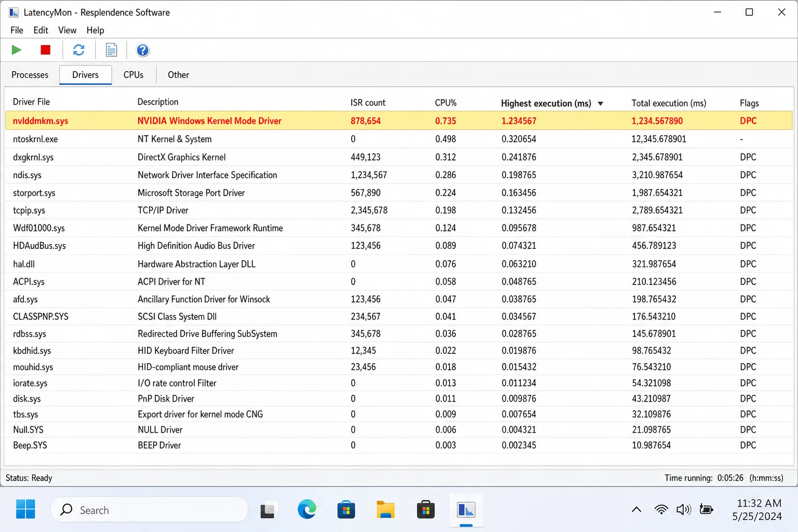798x532 pixels.
Task: Switch to the Other tab
Action: 178,75
